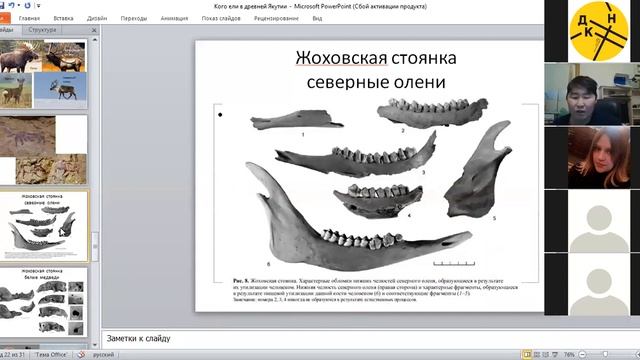The image size is (640, 360).
Task: Open the Анимация ribbon tab
Action: [x=174, y=18]
